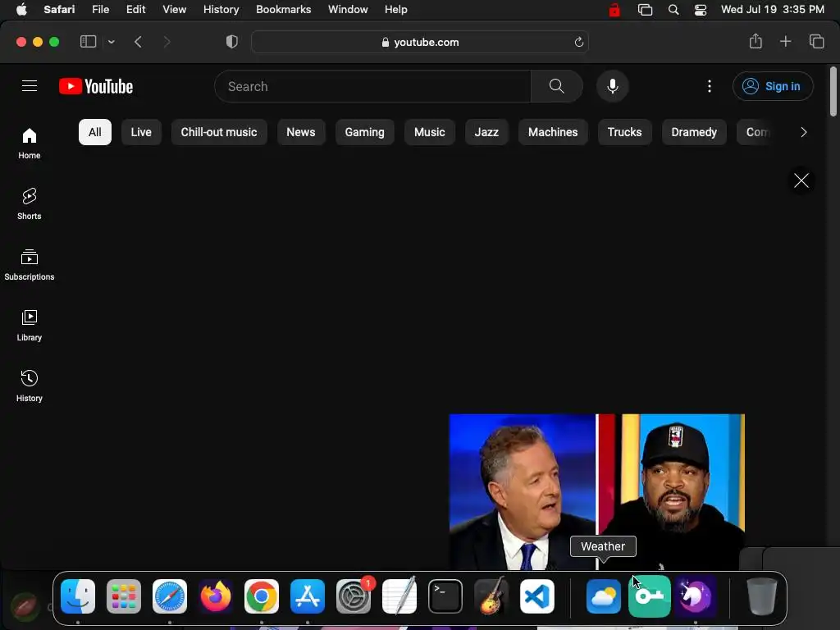This screenshot has width=840, height=630.
Task: Open Finder from the Dock
Action: click(x=78, y=596)
